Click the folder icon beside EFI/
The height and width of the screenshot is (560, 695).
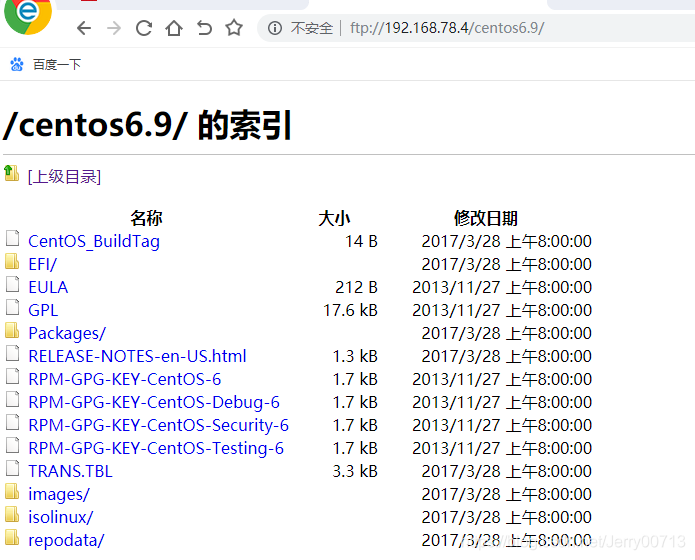tap(12, 262)
